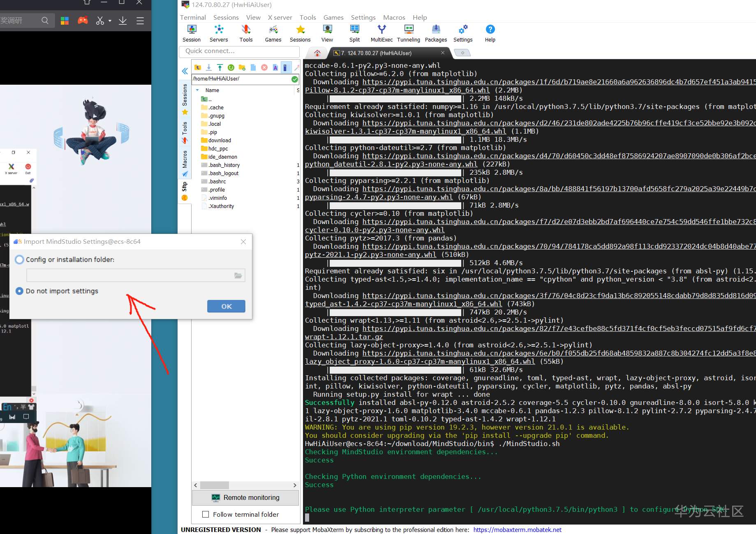Open the Session toolbar button
This screenshot has width=756, height=534.
click(192, 33)
